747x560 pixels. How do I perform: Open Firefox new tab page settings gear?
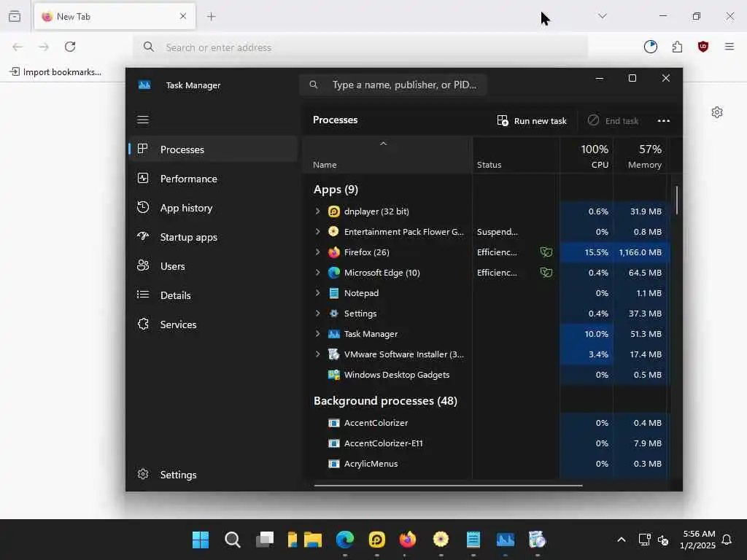pos(717,112)
